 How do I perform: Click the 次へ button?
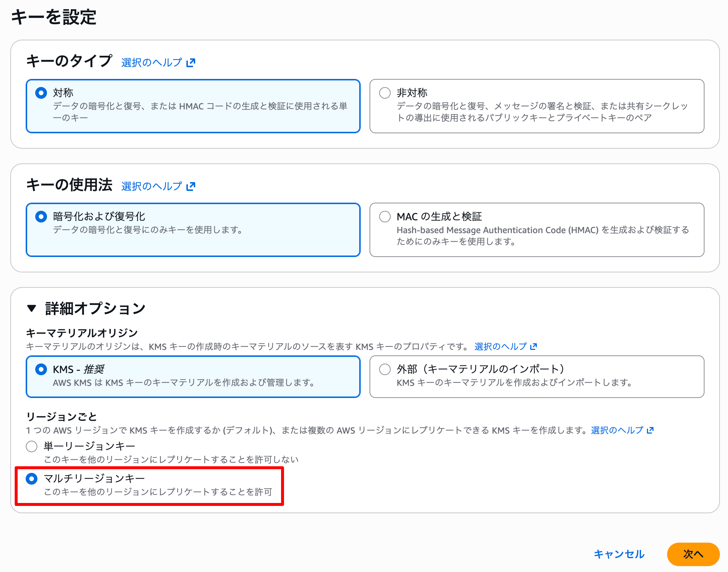[693, 554]
